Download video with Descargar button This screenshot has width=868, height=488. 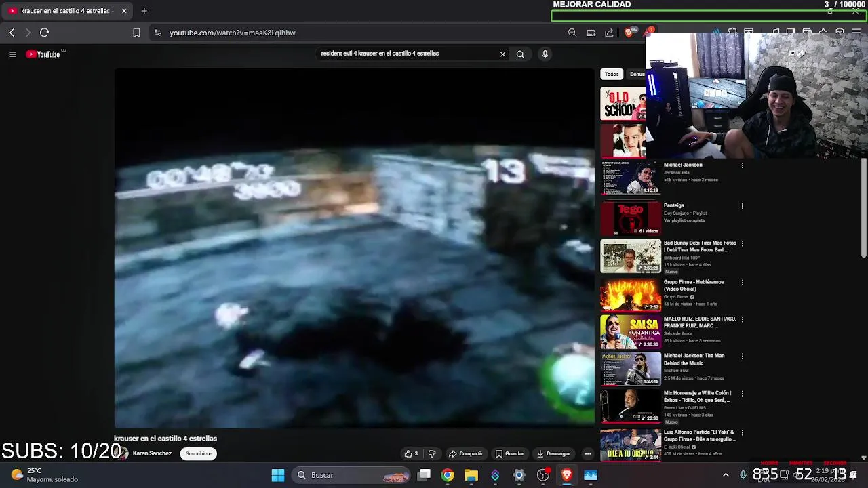(553, 454)
